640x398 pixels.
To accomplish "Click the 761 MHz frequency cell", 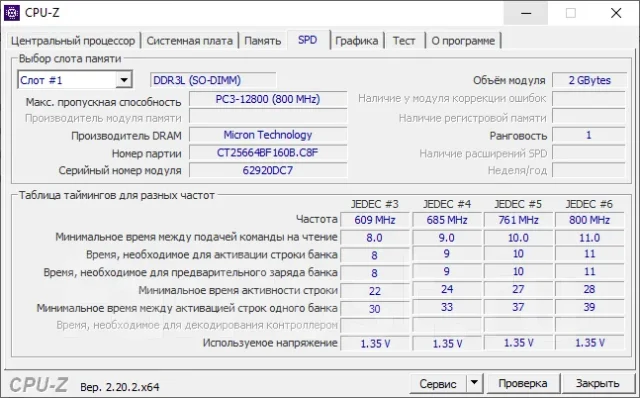I will [x=518, y=220].
